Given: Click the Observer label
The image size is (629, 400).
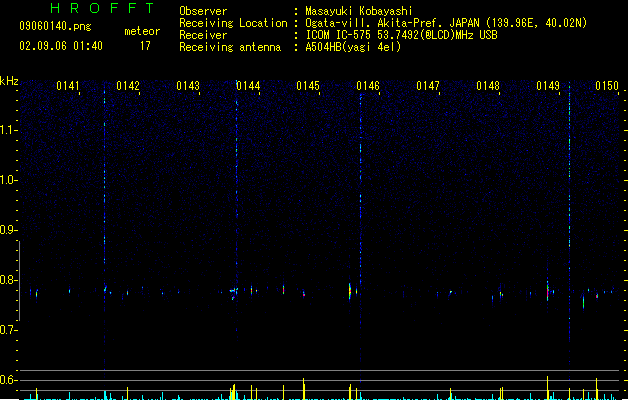Looking at the screenshot, I should pyautogui.click(x=203, y=11).
